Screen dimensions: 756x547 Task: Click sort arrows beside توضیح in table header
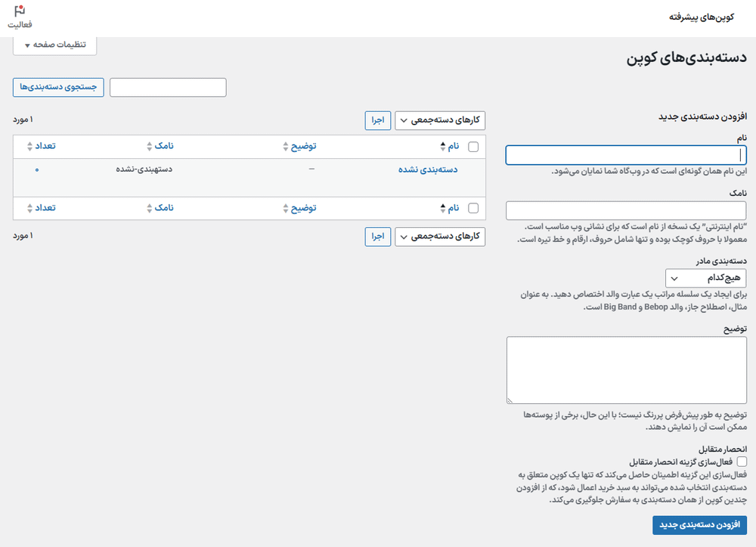coord(284,147)
